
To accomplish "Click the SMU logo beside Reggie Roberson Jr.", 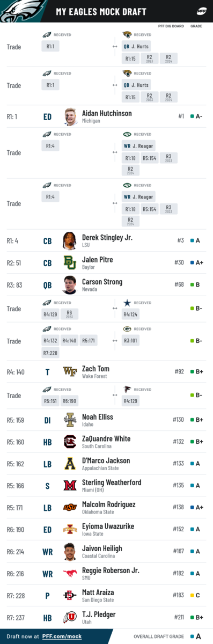I will pyautogui.click(x=69, y=574).
